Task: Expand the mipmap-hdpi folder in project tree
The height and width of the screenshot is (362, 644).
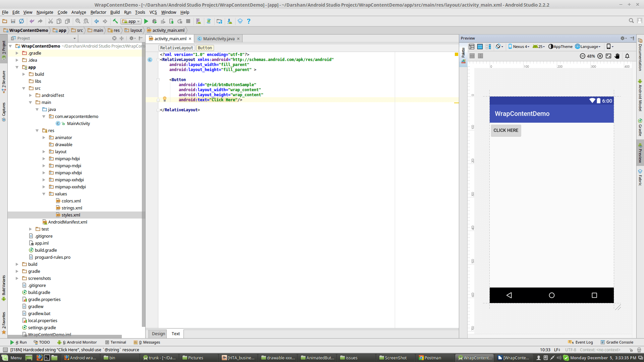Action: (44, 159)
